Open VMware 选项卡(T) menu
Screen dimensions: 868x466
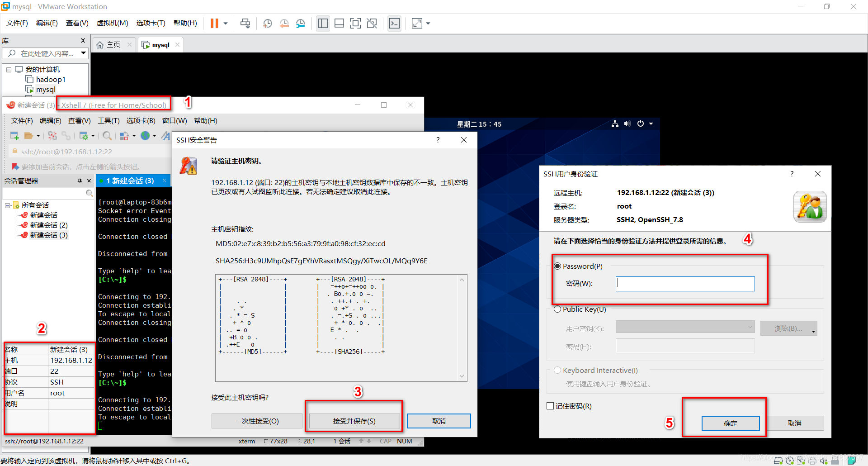(151, 23)
